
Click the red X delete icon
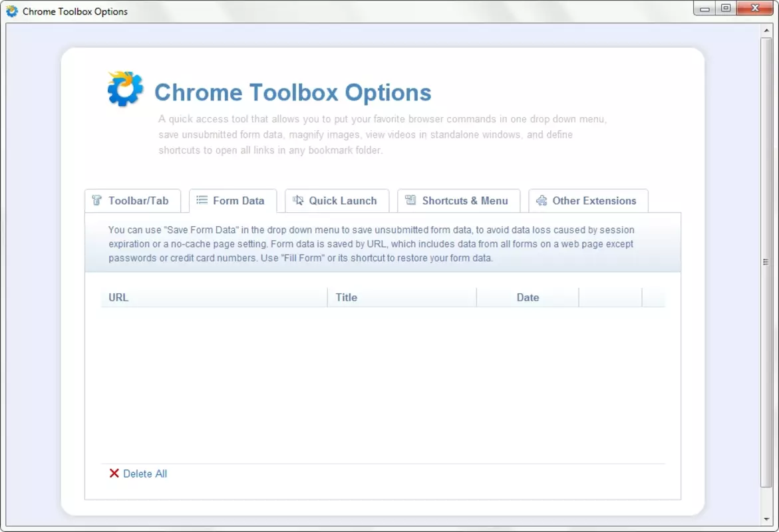pyautogui.click(x=114, y=473)
